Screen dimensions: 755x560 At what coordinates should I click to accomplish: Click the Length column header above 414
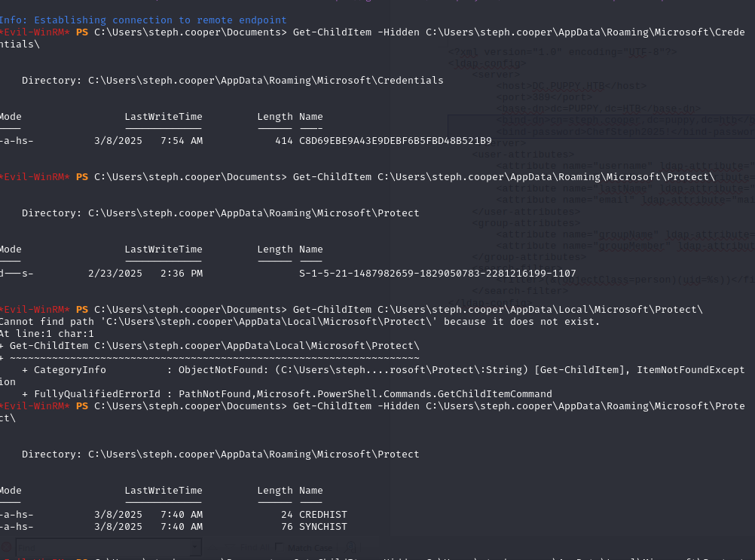275,117
